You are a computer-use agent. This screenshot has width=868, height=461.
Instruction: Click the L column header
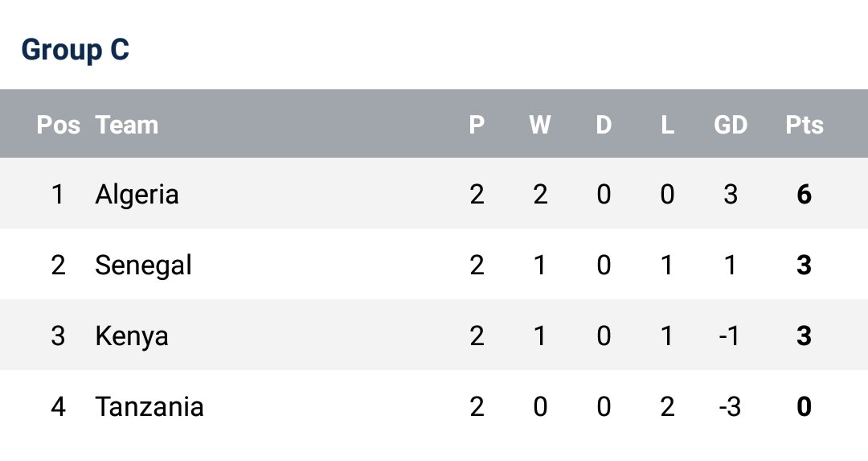pyautogui.click(x=667, y=125)
